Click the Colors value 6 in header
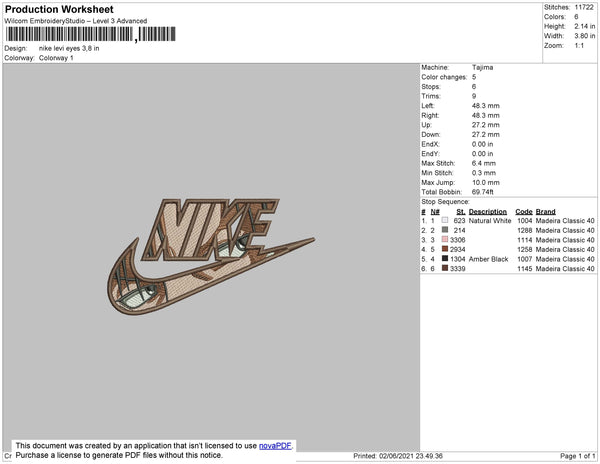The width and height of the screenshot is (600, 464). tap(576, 17)
